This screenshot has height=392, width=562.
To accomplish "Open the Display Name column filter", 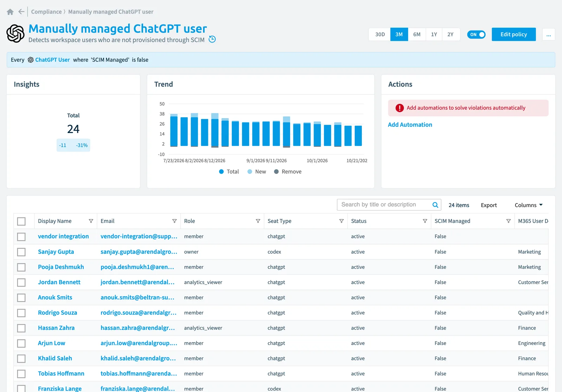I will click(91, 221).
